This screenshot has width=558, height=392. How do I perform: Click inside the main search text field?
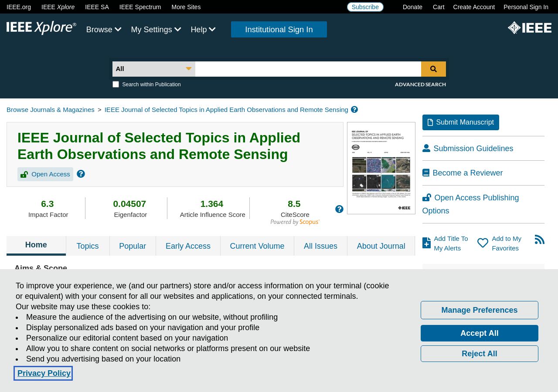(x=308, y=69)
